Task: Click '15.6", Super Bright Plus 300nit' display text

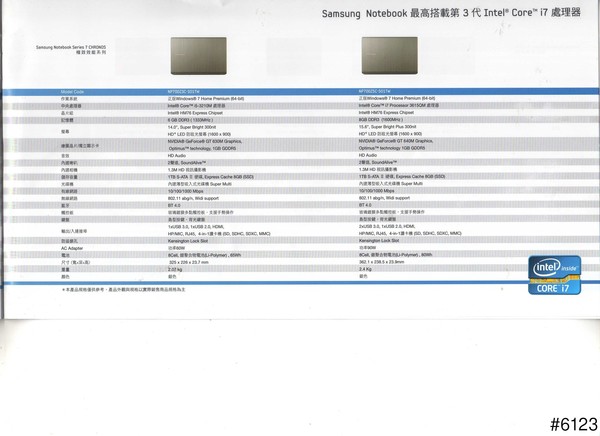Action: pos(387,127)
